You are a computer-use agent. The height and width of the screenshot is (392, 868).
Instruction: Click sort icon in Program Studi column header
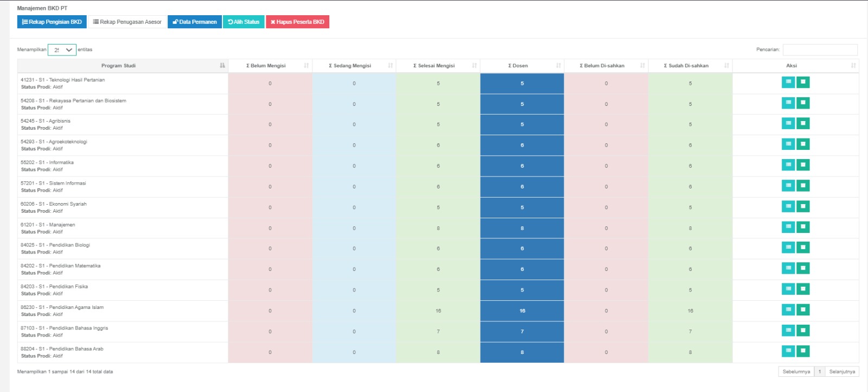point(222,66)
